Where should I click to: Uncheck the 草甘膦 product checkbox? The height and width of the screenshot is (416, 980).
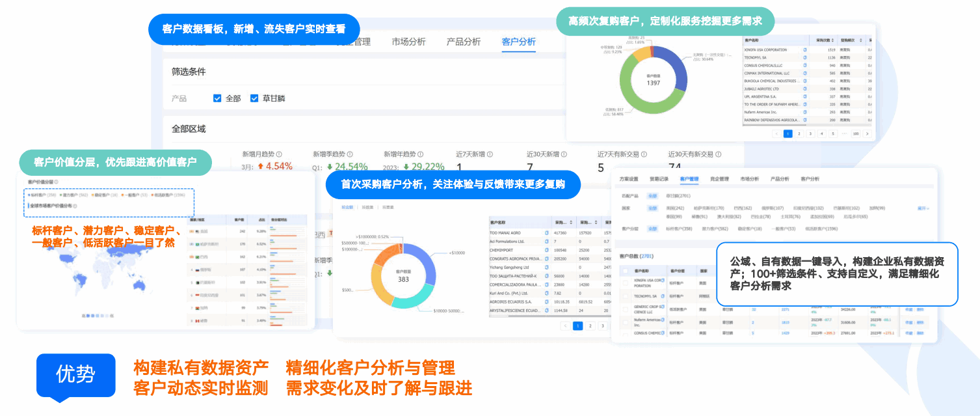point(254,98)
